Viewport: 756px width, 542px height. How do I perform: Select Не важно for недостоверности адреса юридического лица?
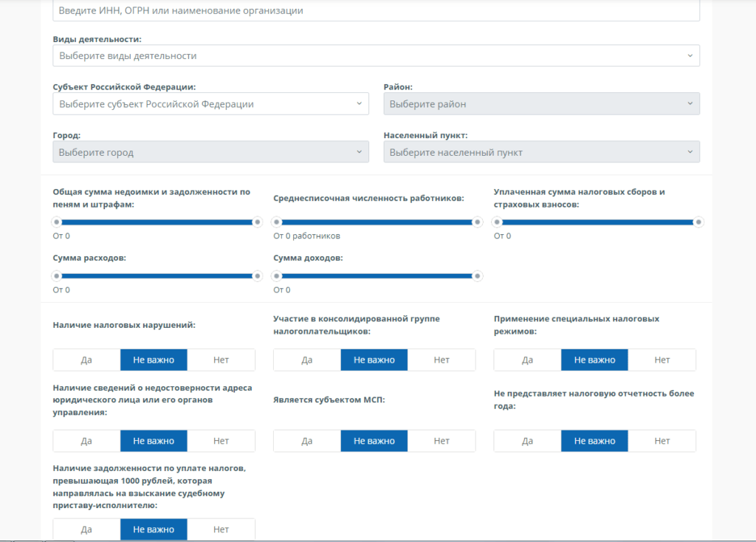tap(154, 442)
